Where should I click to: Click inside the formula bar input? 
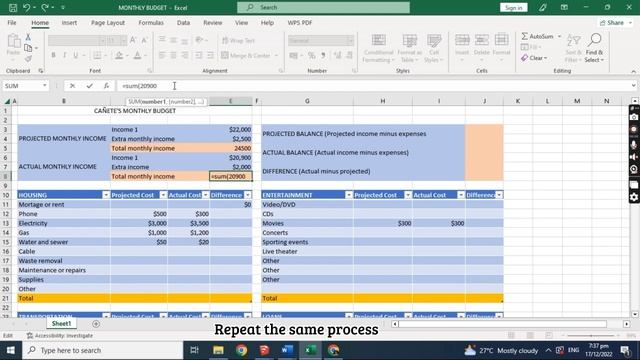click(x=373, y=86)
